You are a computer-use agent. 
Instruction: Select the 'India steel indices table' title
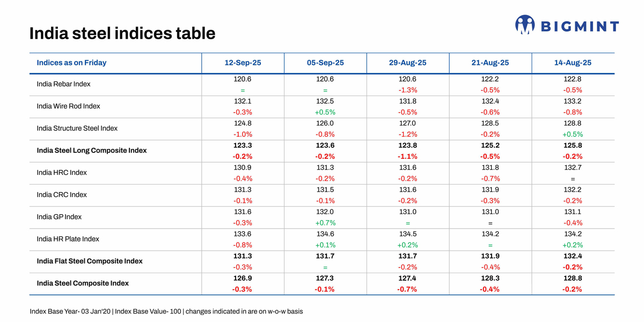pyautogui.click(x=122, y=34)
